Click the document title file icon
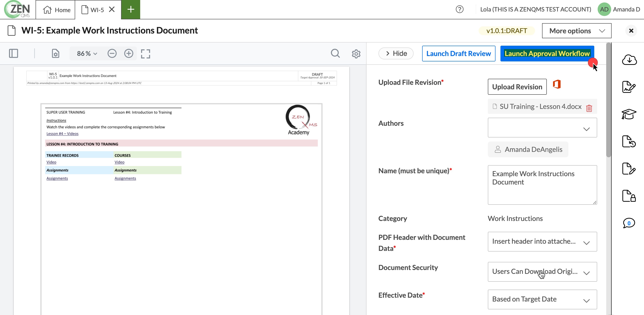This screenshot has height=315, width=644. [11, 31]
